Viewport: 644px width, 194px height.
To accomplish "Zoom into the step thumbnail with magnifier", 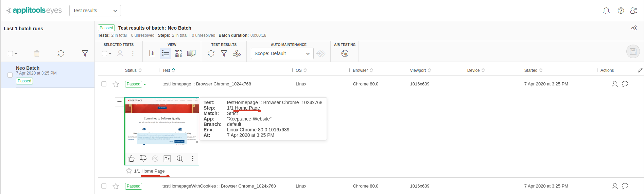I will click(180, 159).
